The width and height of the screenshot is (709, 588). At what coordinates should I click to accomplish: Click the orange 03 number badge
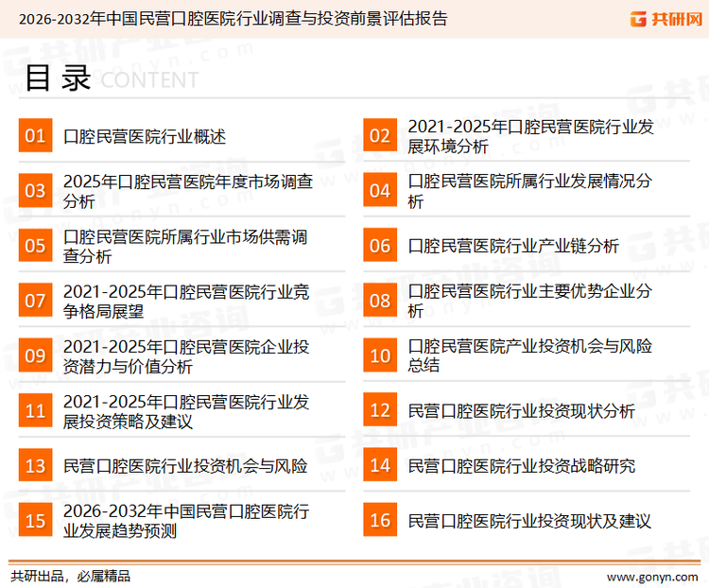35,190
